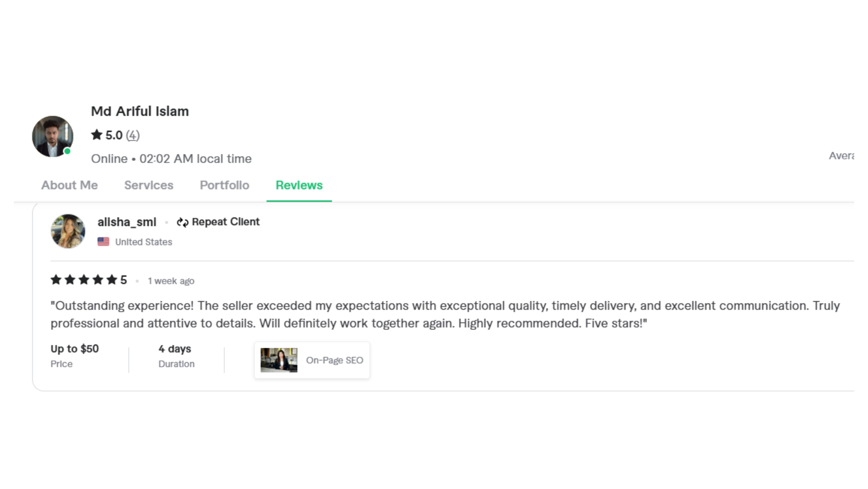Select the Reviews tab
Viewport: 868px width, 489px height.
(299, 185)
